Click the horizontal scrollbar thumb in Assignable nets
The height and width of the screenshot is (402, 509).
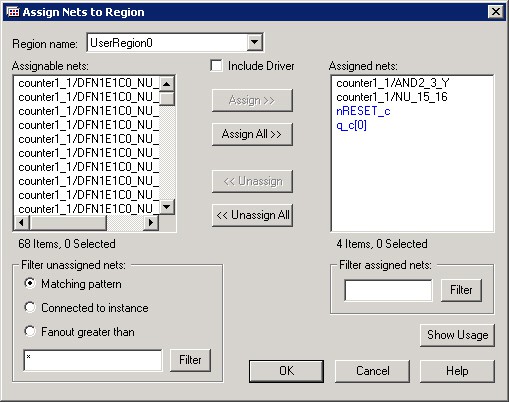point(68,222)
